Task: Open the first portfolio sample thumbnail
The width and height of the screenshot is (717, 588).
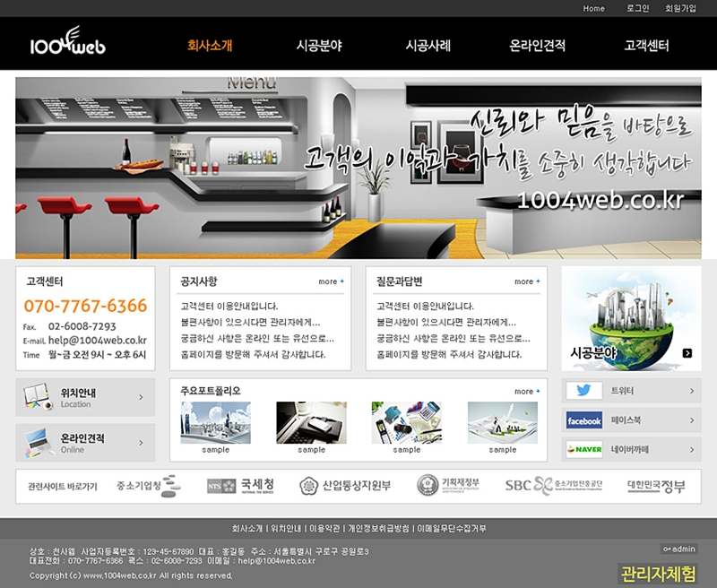Action: coord(215,422)
